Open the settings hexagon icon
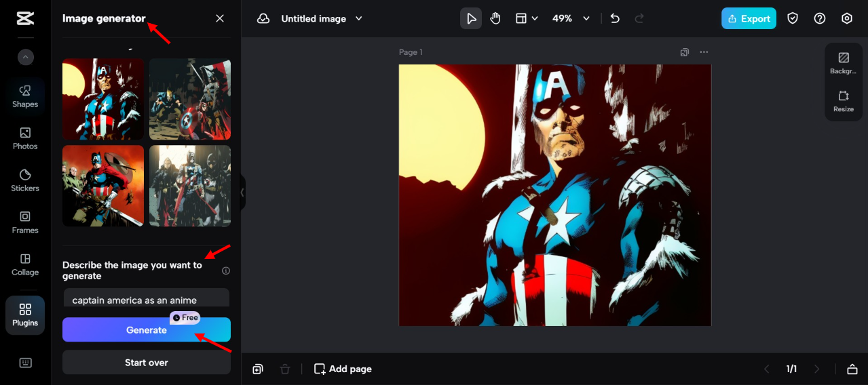The width and height of the screenshot is (868, 385). [x=847, y=18]
